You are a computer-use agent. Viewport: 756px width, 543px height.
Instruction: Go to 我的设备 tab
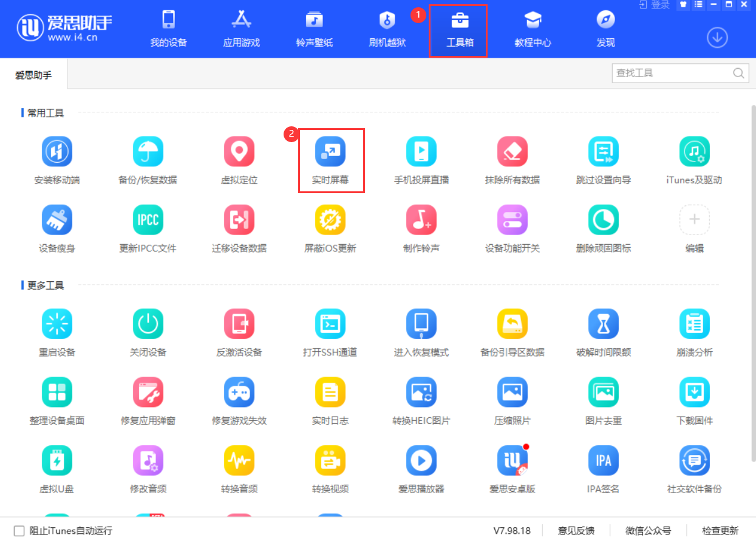pyautogui.click(x=169, y=29)
